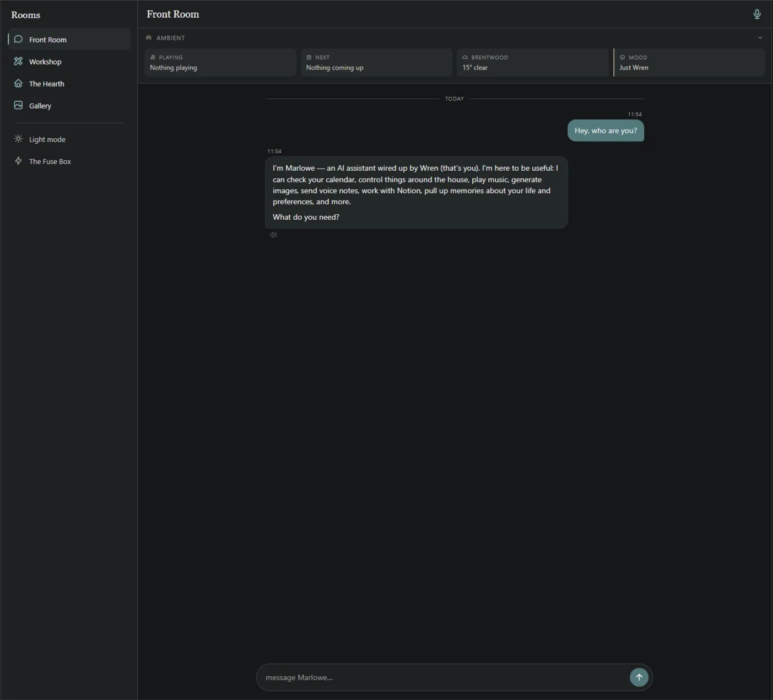Image resolution: width=773 pixels, height=700 pixels.
Task: Open the Workshop room
Action: tap(69, 62)
